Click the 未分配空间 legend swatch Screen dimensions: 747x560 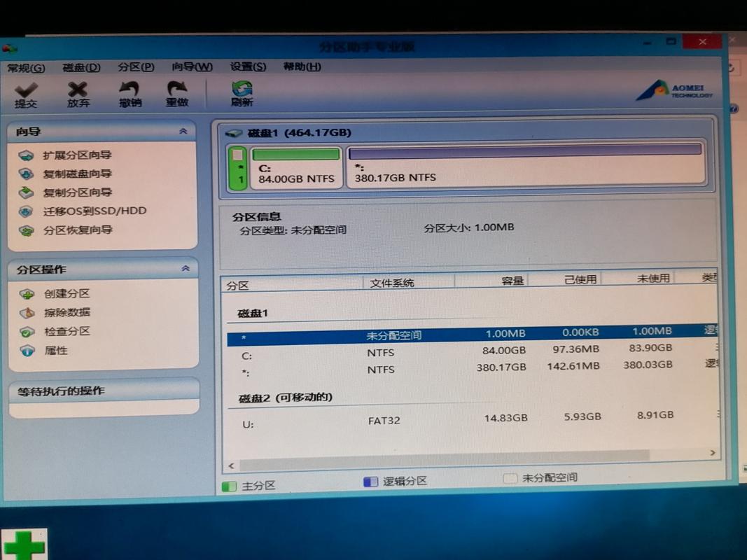510,478
